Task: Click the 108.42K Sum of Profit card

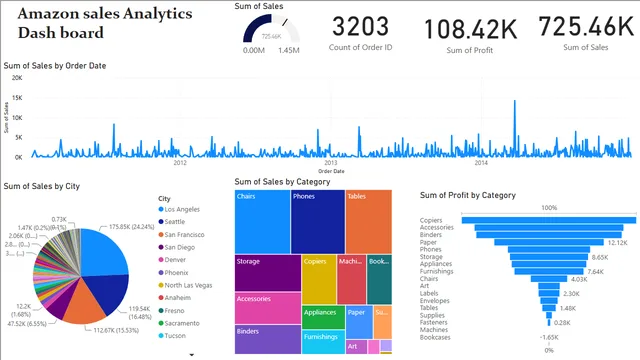Action: [x=470, y=36]
